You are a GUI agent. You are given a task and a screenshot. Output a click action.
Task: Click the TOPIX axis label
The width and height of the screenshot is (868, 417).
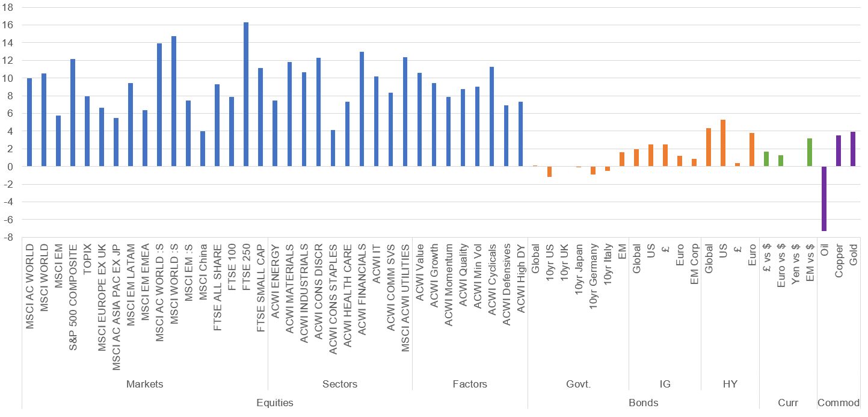coord(88,259)
